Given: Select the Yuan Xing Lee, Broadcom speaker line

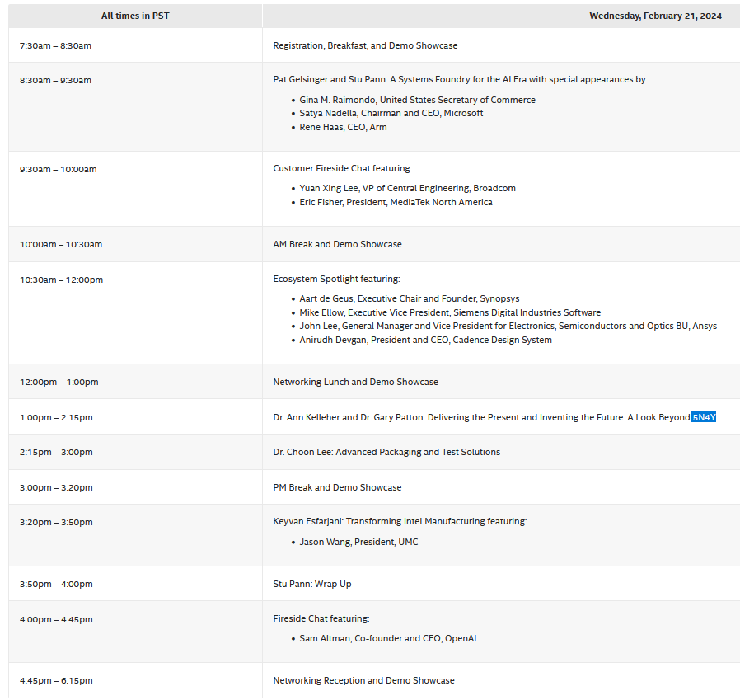Looking at the screenshot, I should (407, 188).
